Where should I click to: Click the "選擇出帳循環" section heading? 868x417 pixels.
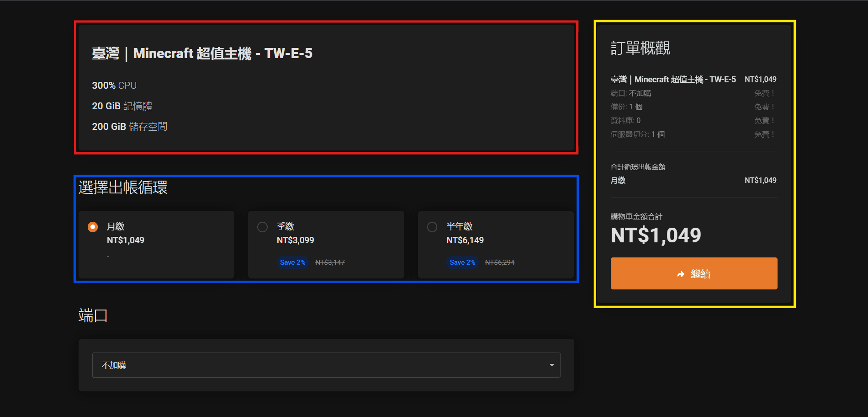(123, 187)
